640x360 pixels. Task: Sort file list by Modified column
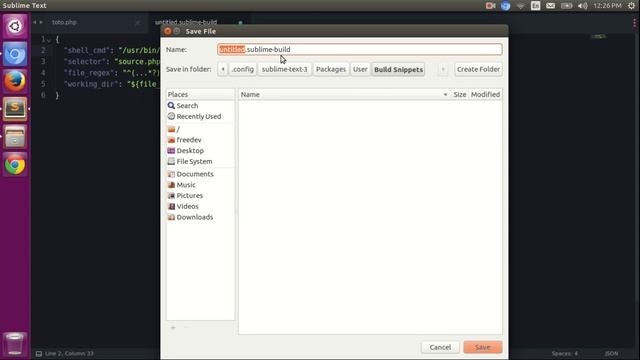[485, 94]
